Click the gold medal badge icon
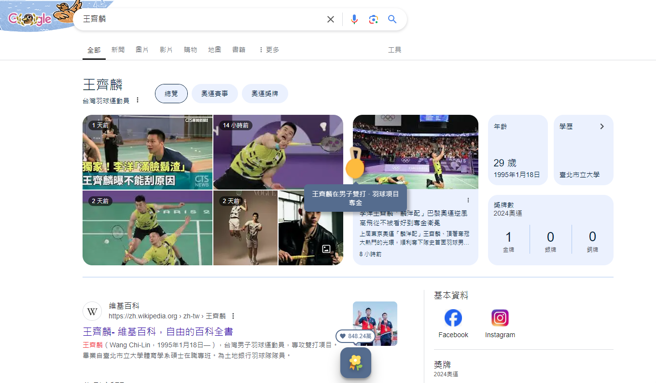This screenshot has height=383, width=656. 355,164
